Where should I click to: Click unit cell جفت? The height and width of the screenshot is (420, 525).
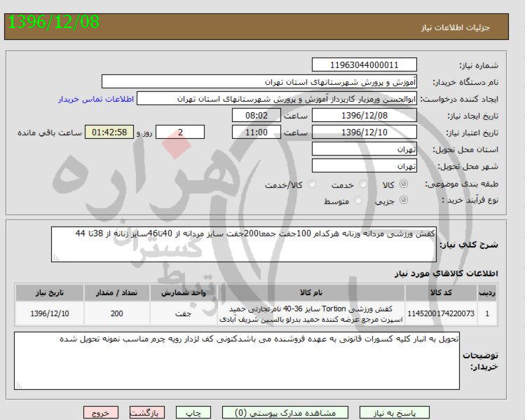(184, 313)
